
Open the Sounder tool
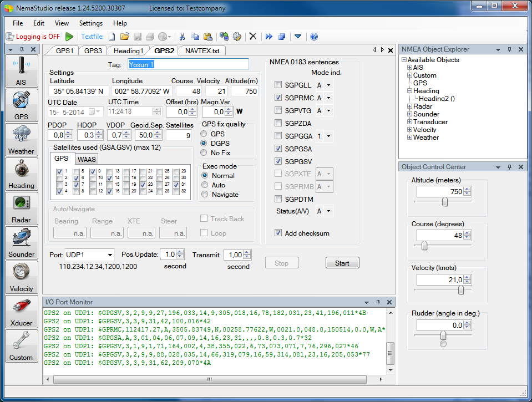(x=21, y=242)
